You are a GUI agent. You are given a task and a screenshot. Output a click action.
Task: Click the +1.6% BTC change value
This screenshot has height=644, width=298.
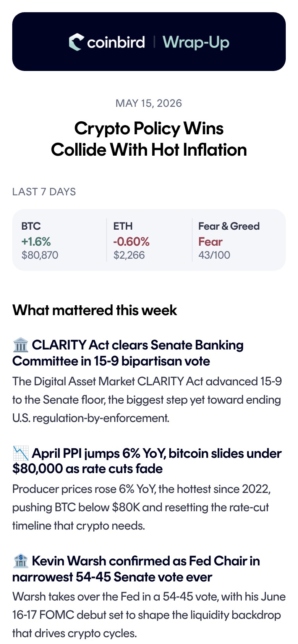(36, 241)
